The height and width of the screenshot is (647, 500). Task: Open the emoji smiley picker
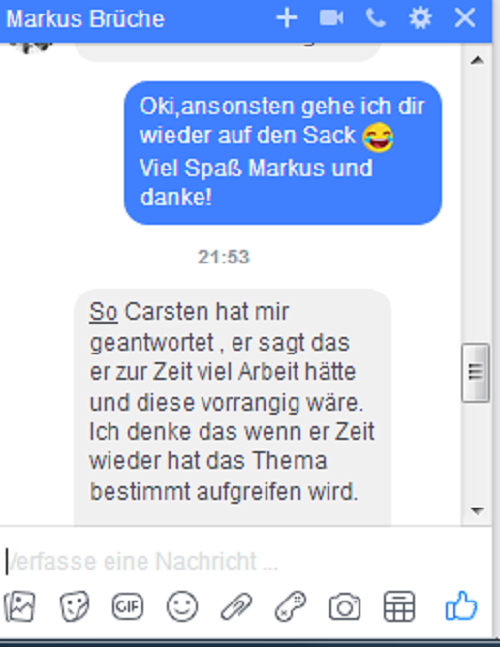(x=182, y=606)
